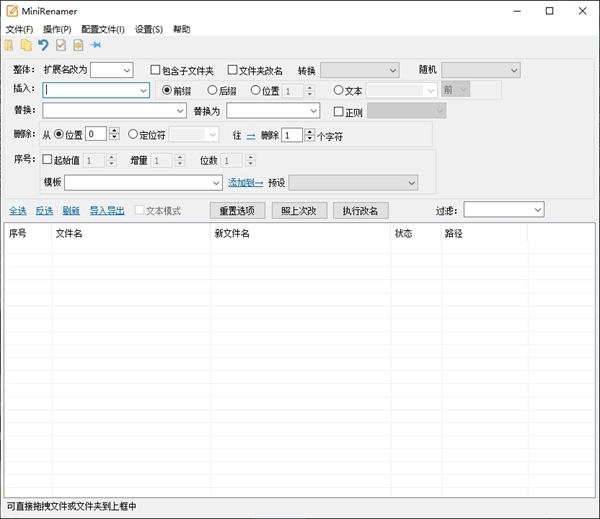This screenshot has height=519, width=600.
Task: Click the 全选 link
Action: tap(18, 211)
